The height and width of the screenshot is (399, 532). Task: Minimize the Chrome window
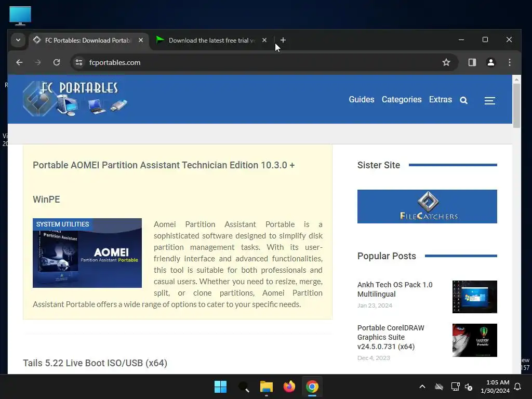tap(461, 39)
